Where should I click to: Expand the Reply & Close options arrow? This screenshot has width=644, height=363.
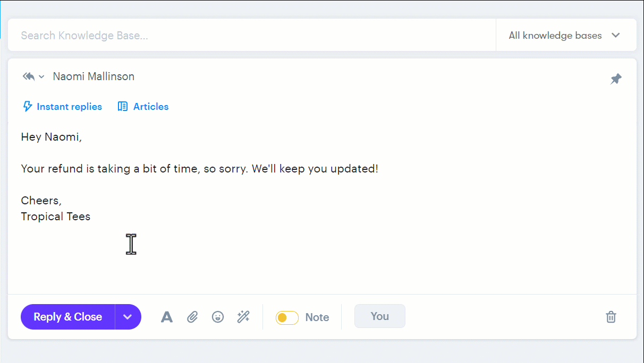point(128,317)
